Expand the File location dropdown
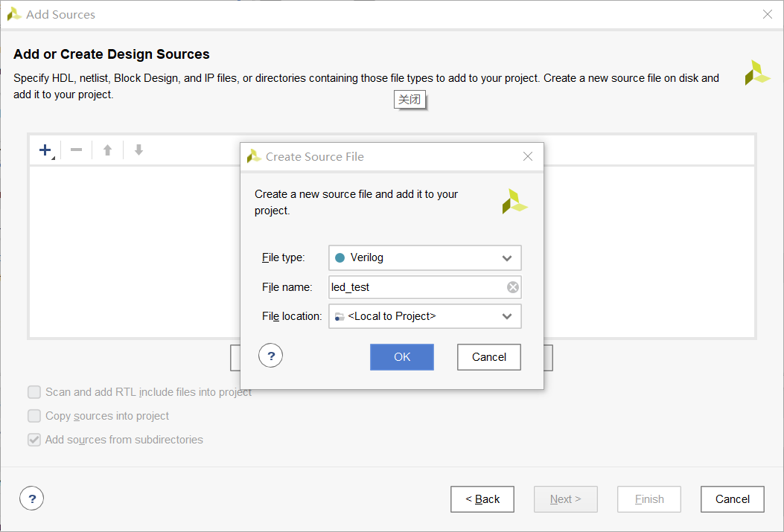This screenshot has width=784, height=532. pyautogui.click(x=425, y=316)
